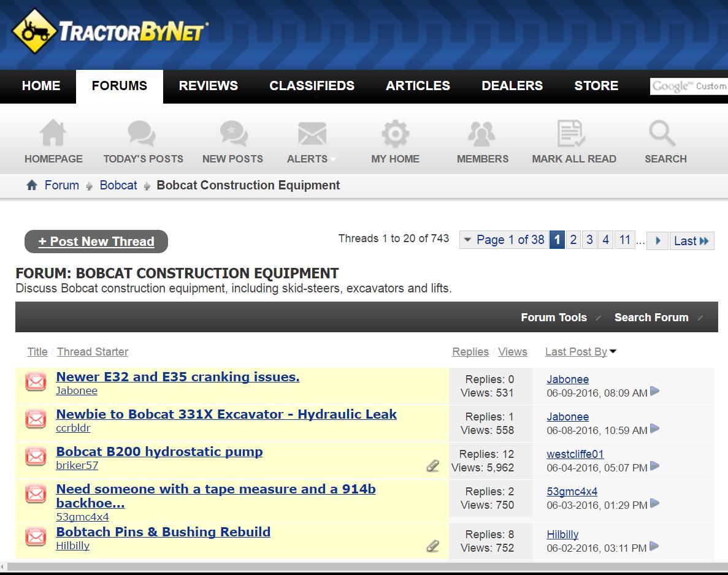Click the Mark All Read icon

point(571,133)
